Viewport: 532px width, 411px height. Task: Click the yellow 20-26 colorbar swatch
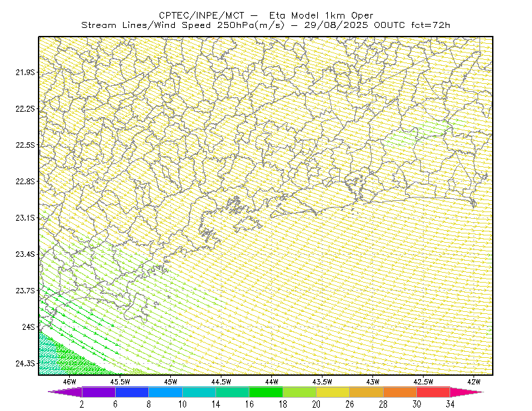point(333,392)
